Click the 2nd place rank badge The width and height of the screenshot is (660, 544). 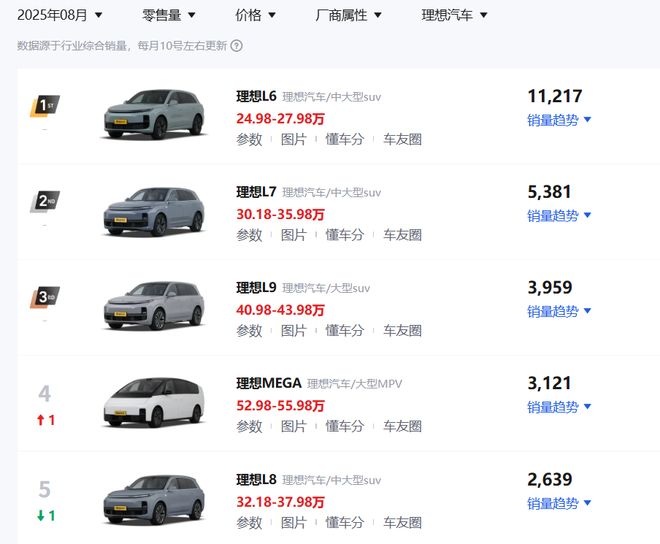pyautogui.click(x=44, y=202)
